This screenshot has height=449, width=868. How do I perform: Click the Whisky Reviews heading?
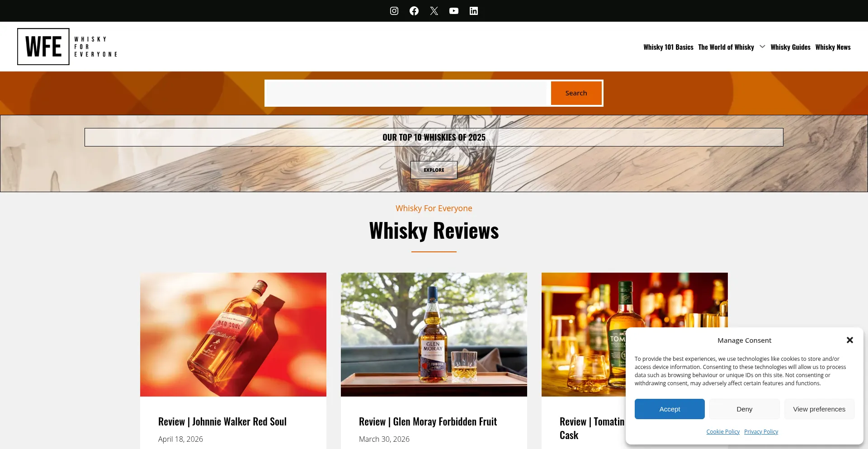tap(434, 231)
